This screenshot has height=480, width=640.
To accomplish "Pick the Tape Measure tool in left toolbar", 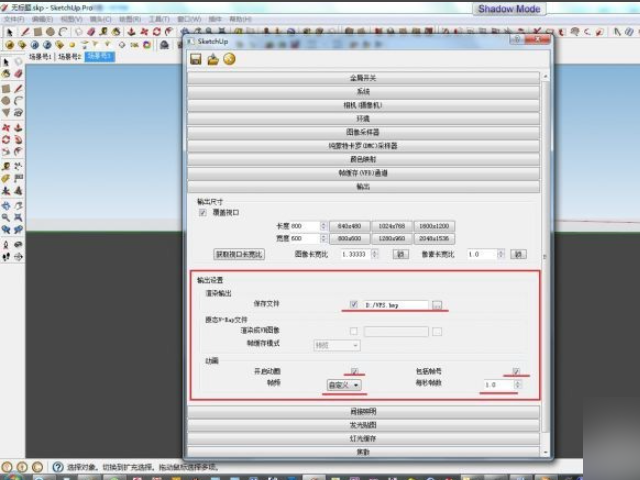I will coord(6,166).
